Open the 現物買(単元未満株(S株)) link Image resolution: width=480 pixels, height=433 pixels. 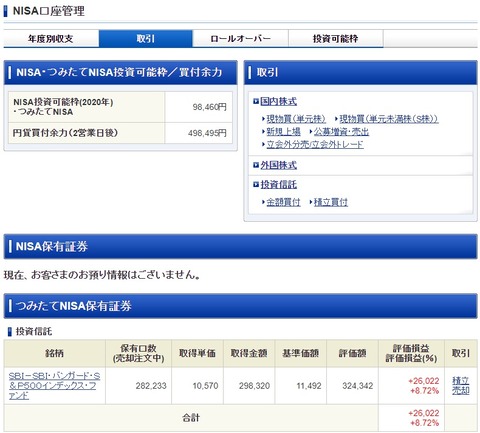pos(389,119)
